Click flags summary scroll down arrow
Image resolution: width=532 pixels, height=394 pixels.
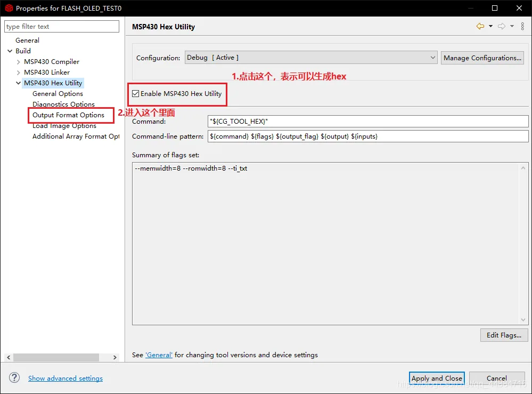coord(523,320)
